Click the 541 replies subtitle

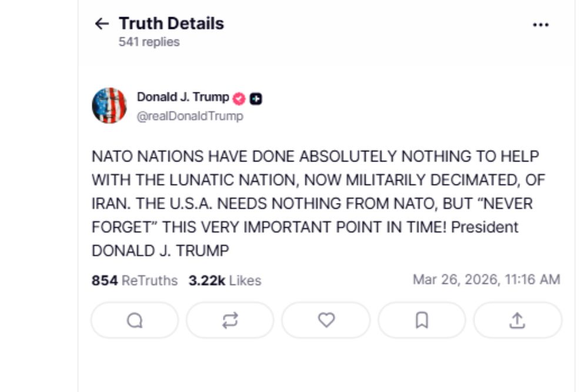149,42
